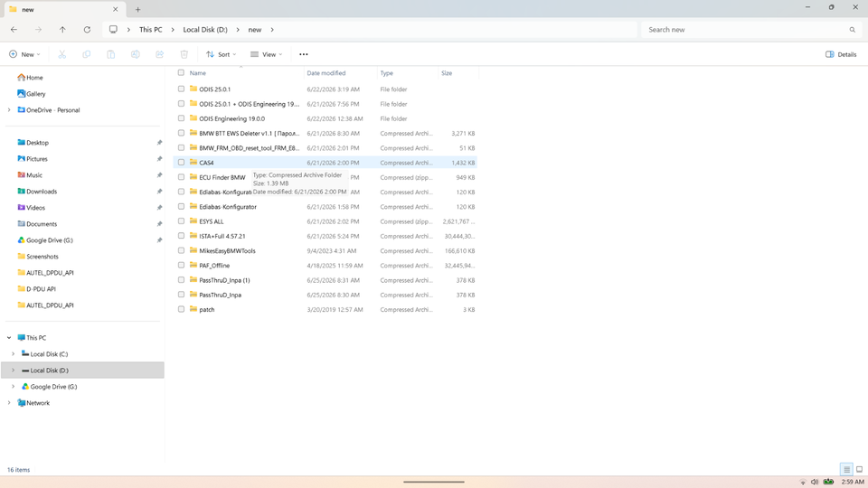Click the PC monitor icon in address bar

[113, 29]
